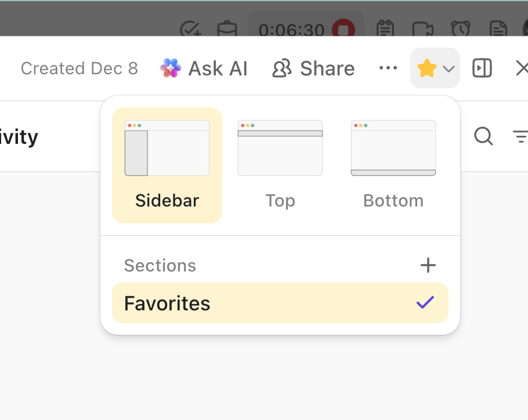The height and width of the screenshot is (420, 528).
Task: Stop the red timer recording button
Action: tap(343, 29)
